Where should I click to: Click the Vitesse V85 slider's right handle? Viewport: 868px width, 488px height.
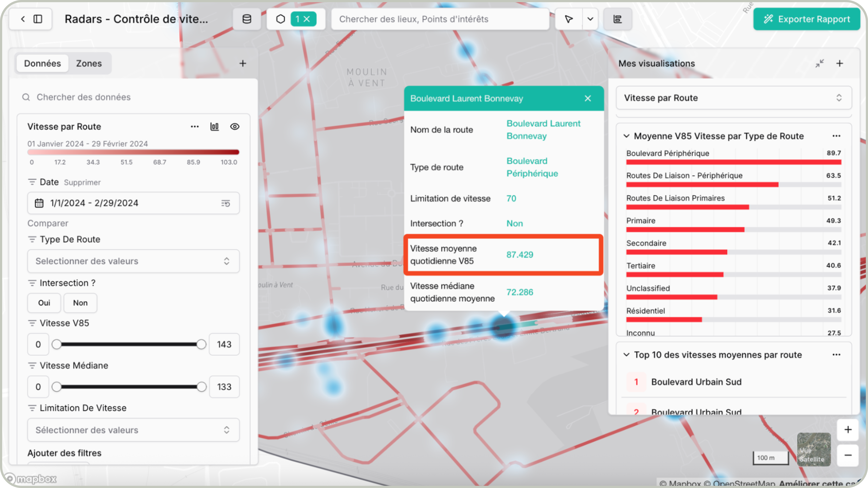point(201,344)
